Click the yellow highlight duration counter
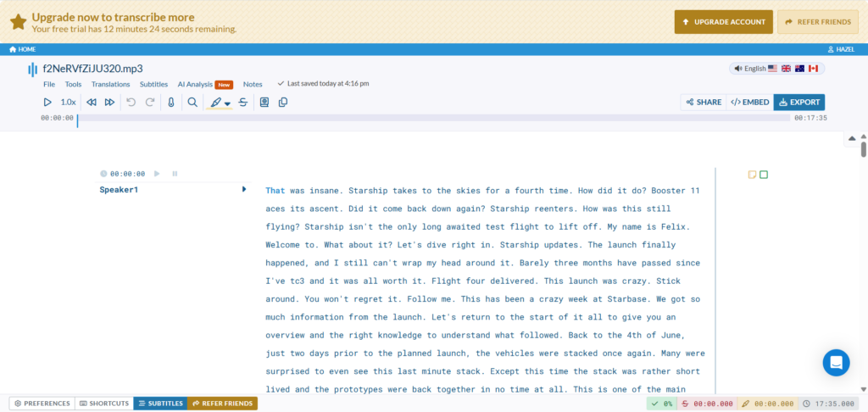The image size is (868, 412). [768, 404]
